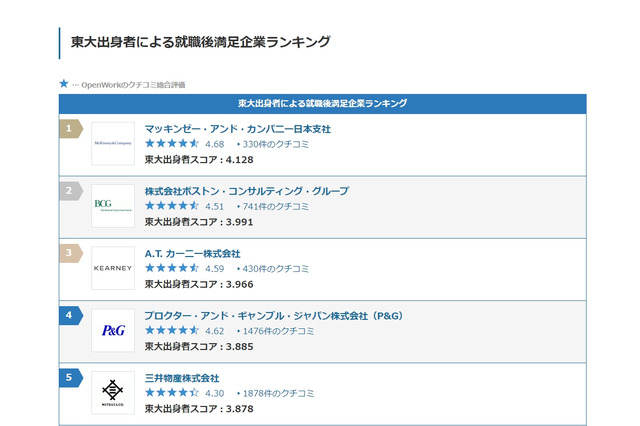
Task: View 1878件のクチコミ reviews link
Action: 278,393
